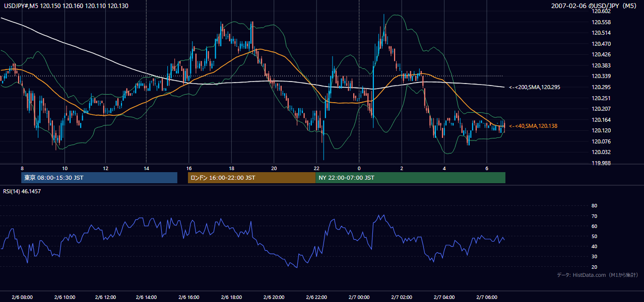Screen dimensions: 644x302
Task: Click hour tick 8 under the price chart
Action: coord(22,168)
